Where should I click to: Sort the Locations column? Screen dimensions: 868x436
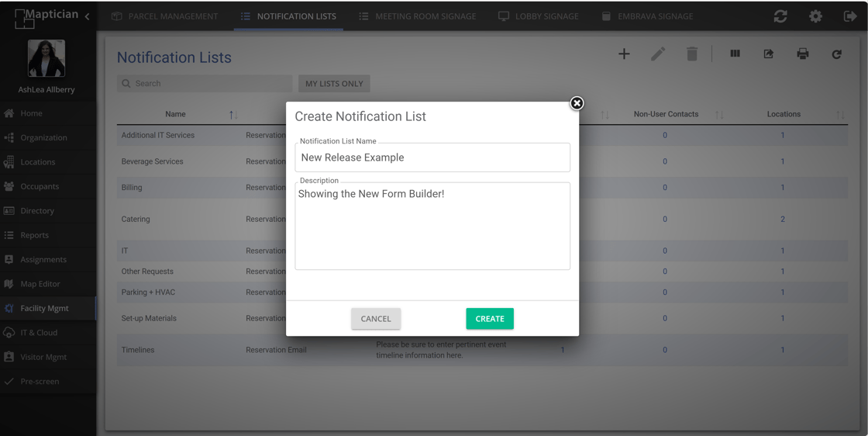tap(840, 115)
